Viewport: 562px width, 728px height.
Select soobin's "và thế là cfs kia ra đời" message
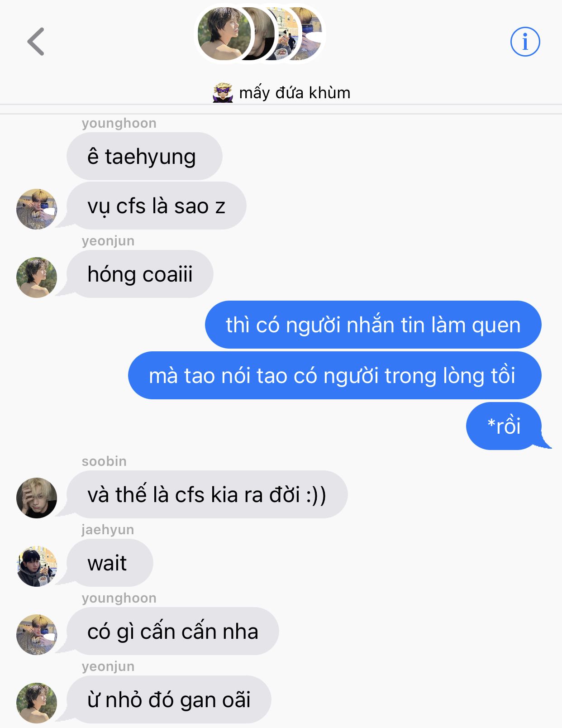click(207, 494)
